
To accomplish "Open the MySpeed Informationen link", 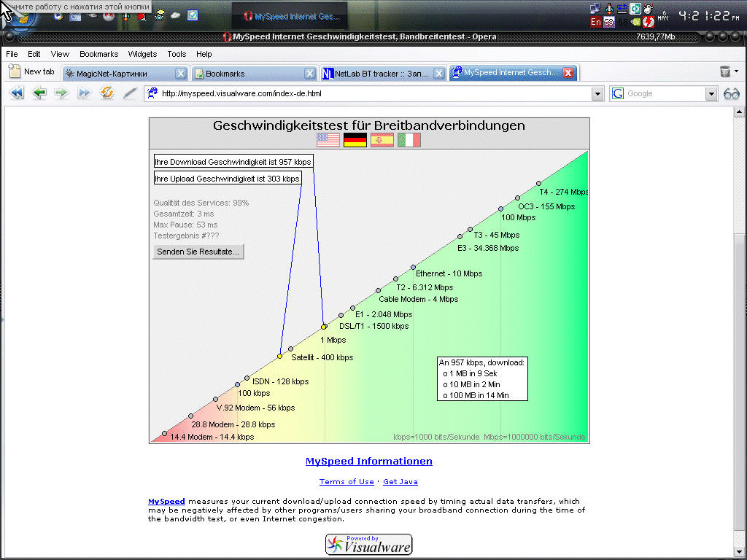I will click(368, 461).
